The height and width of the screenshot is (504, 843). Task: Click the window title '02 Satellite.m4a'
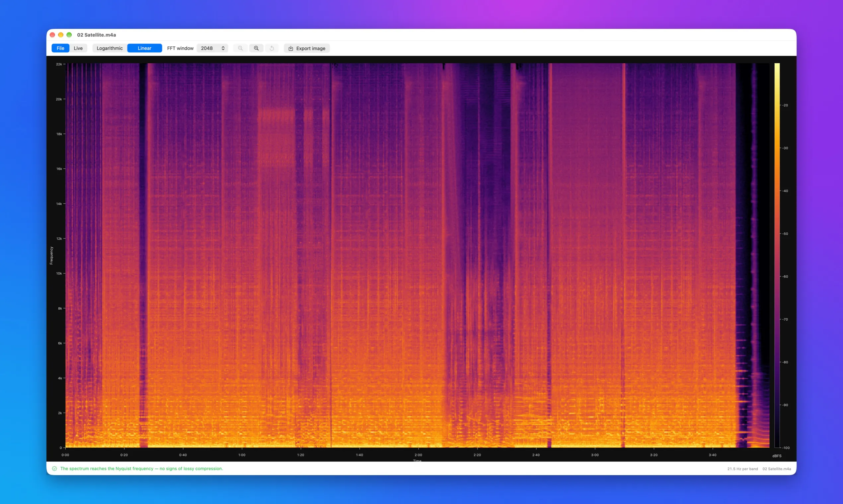[x=97, y=34]
